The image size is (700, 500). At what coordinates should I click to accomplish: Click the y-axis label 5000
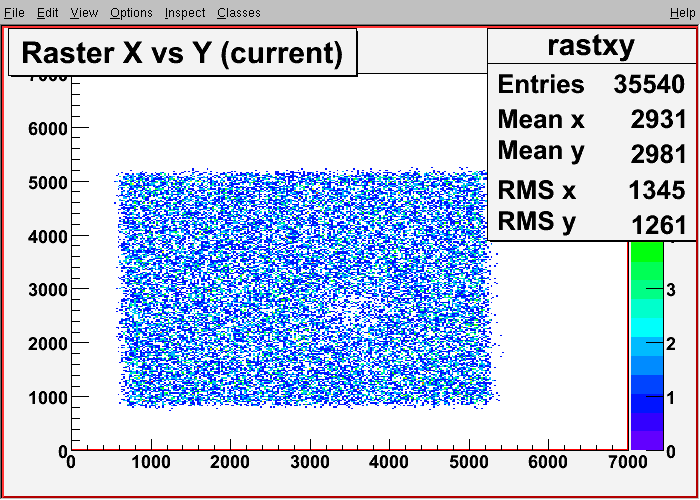tap(47, 183)
